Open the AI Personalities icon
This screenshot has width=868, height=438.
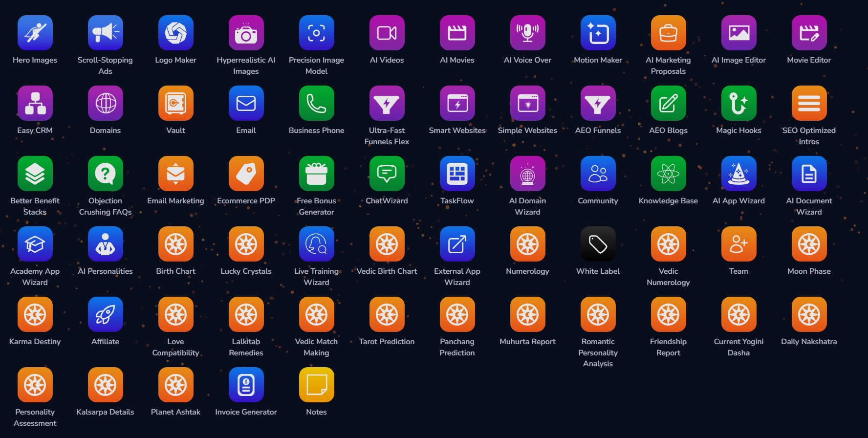coord(106,244)
